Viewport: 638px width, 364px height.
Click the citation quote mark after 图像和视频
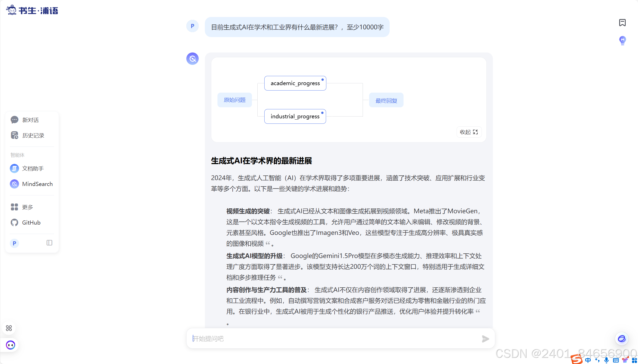coord(268,243)
